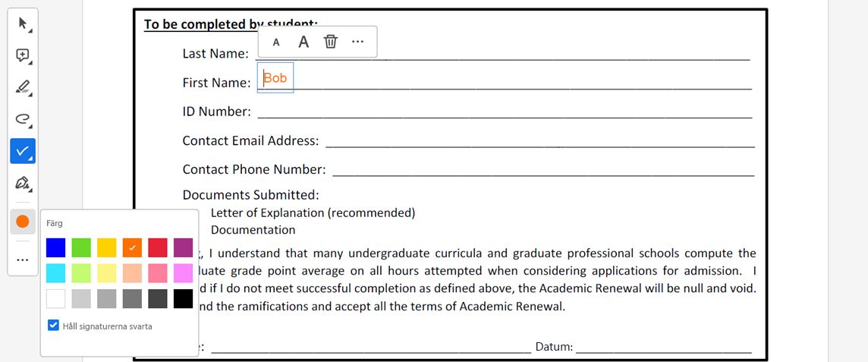Pick the selected orange color swatch

pos(132,247)
